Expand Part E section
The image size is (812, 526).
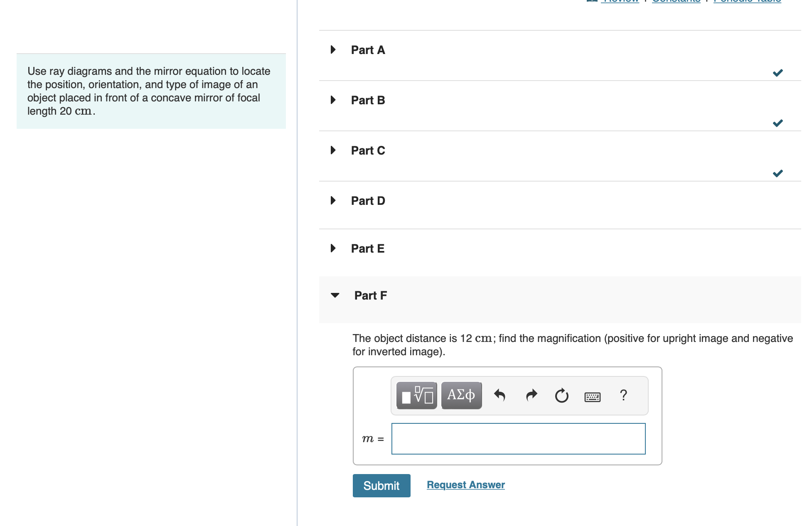333,248
